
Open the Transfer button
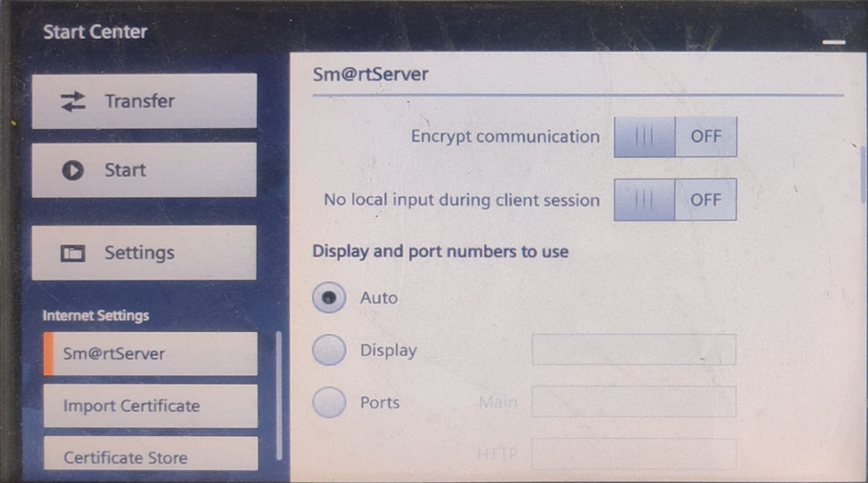144,101
